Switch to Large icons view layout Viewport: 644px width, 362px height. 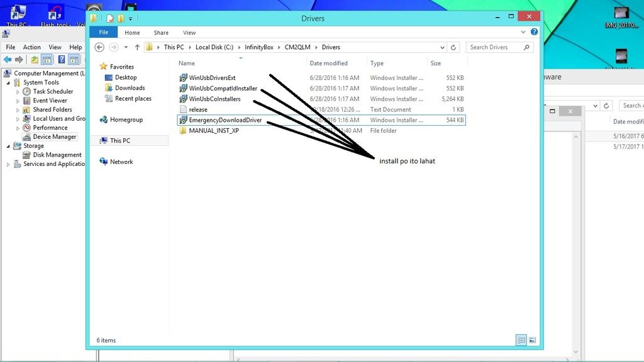tap(532, 340)
